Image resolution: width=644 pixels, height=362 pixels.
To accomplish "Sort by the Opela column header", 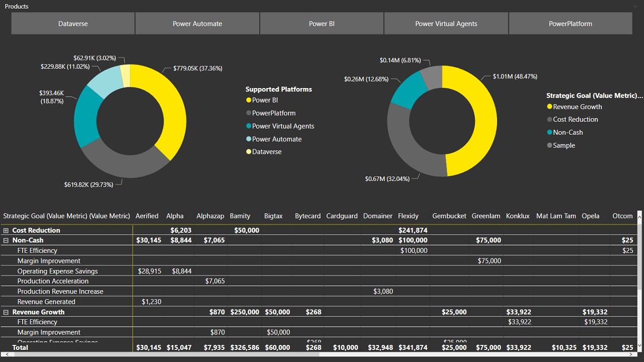I will point(591,216).
